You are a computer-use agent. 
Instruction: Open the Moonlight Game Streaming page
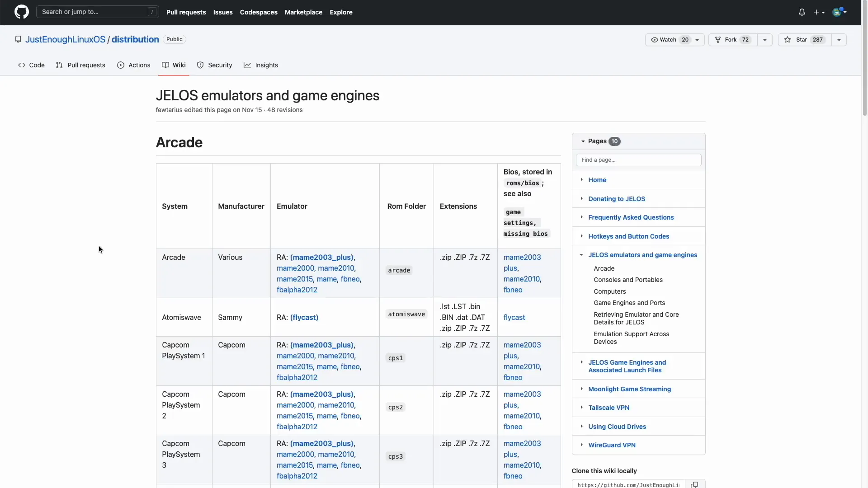(629, 389)
